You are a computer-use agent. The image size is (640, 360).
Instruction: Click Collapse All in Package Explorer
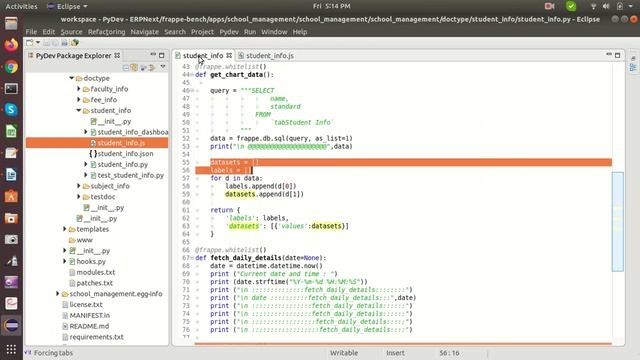126,67
